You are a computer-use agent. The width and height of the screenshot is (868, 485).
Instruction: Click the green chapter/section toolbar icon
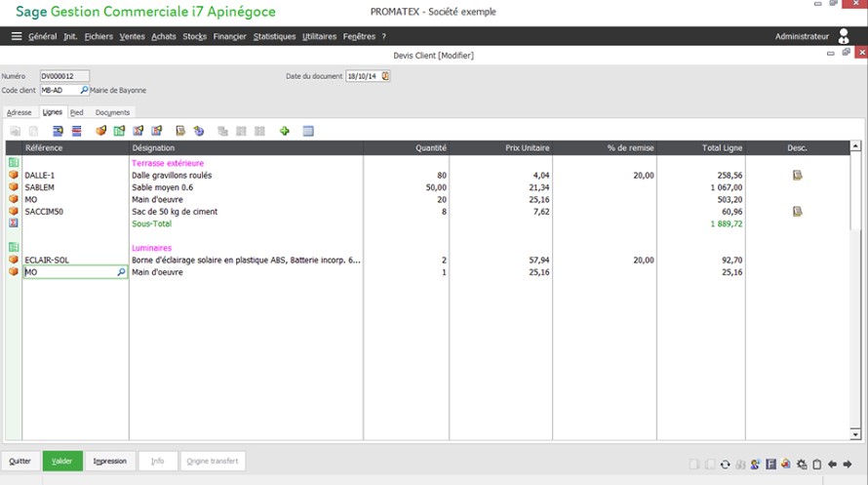coord(119,131)
